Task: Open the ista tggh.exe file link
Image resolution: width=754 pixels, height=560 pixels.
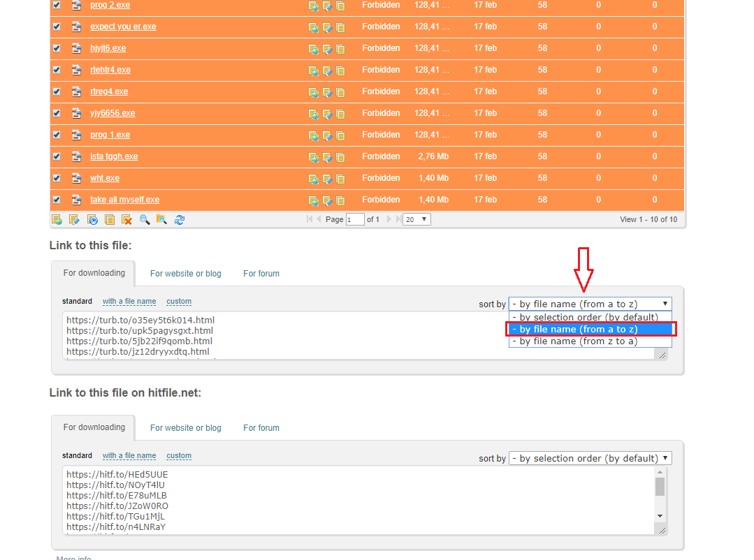Action: tap(114, 156)
